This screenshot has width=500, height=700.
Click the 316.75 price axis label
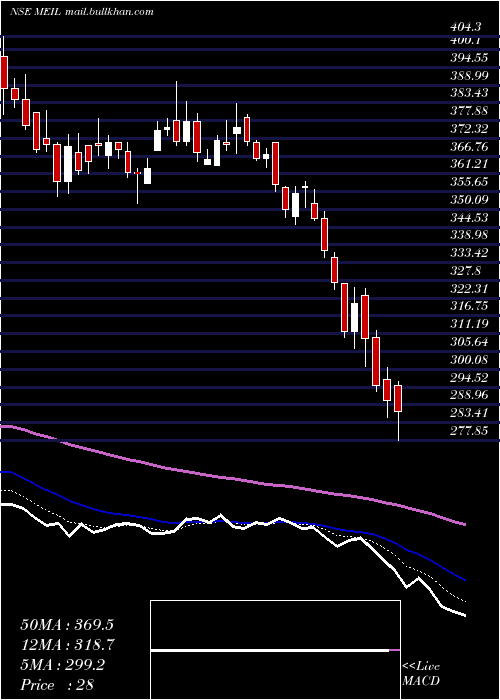coord(470,306)
